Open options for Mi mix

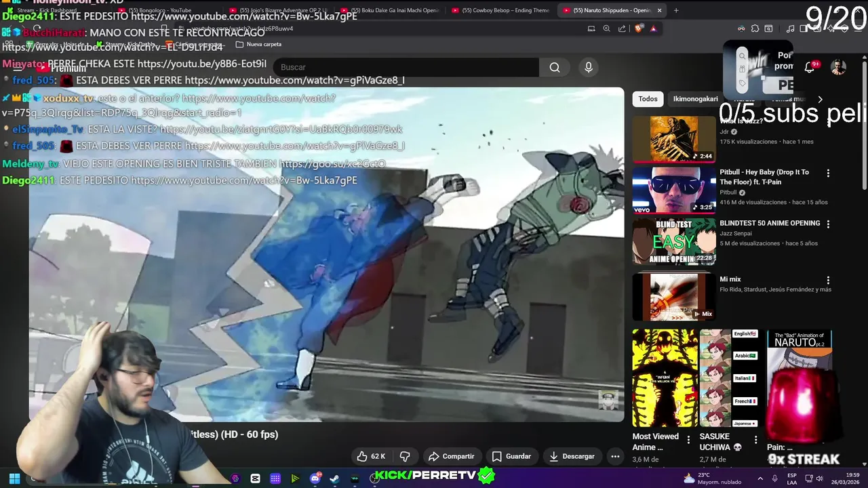(828, 281)
